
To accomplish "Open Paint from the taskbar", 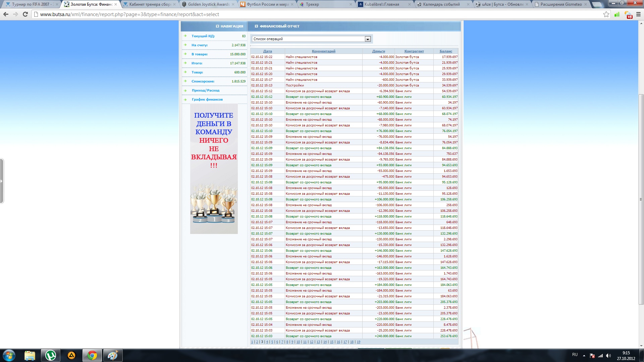I will (113, 355).
